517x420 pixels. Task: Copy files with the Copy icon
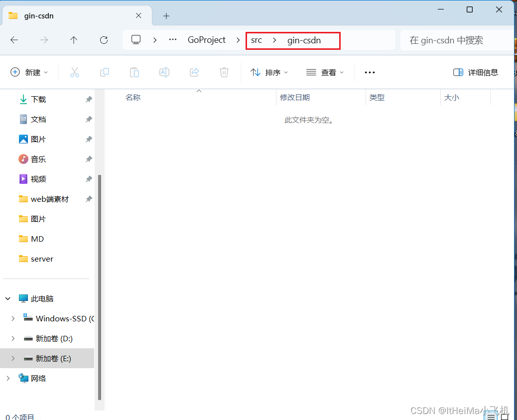(x=105, y=72)
